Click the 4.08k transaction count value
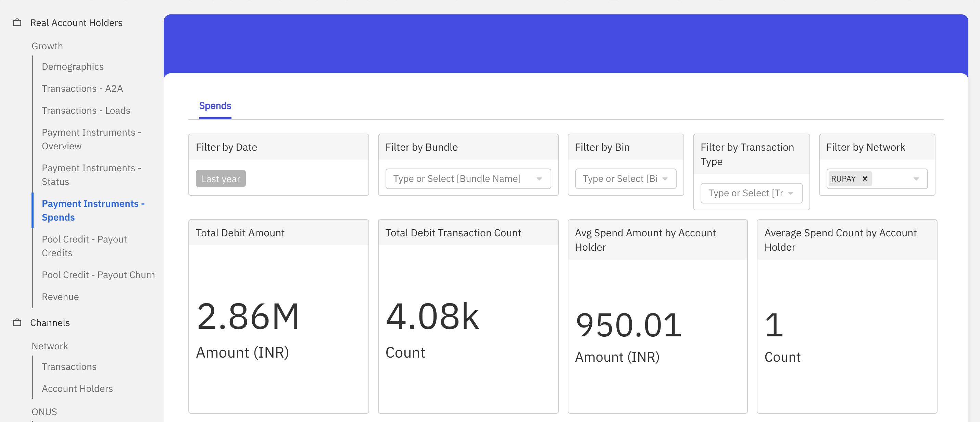980x422 pixels. (x=432, y=316)
